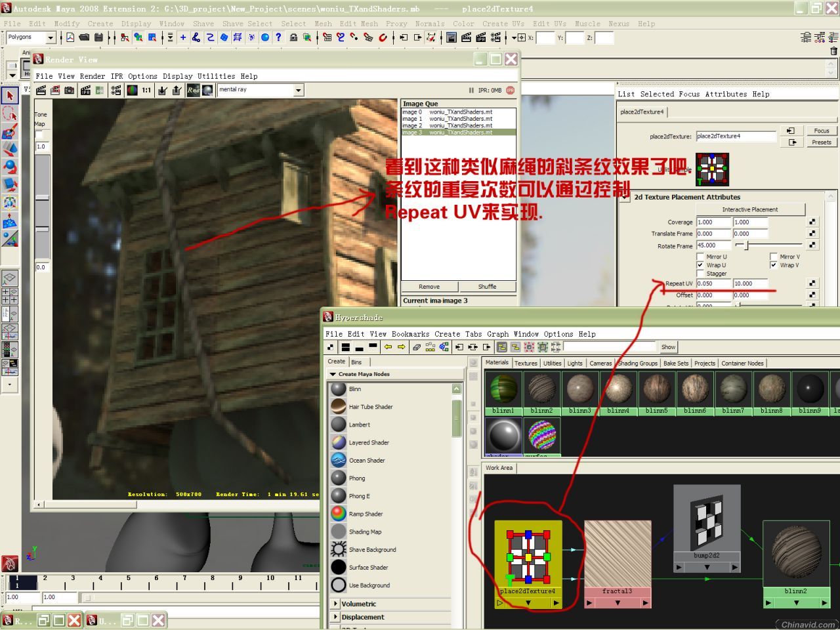Click the Tone Map vertical slider
Screen dimensions: 840x630
(42, 207)
